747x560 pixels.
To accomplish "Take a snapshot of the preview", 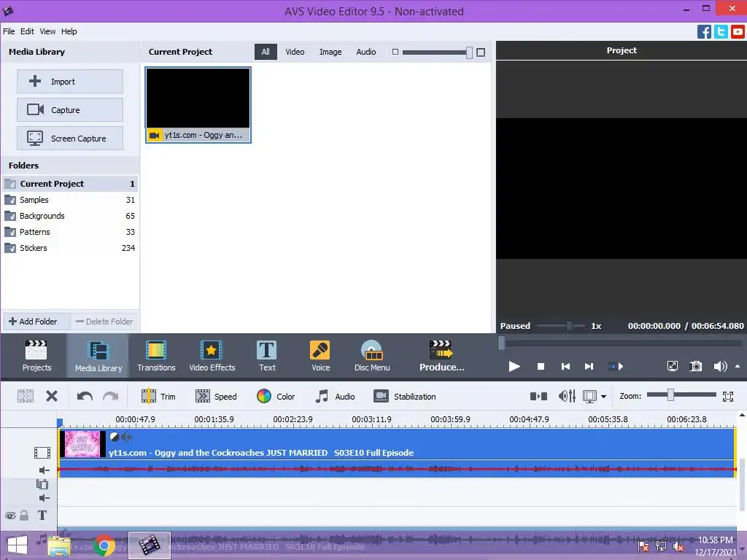I will pyautogui.click(x=696, y=366).
